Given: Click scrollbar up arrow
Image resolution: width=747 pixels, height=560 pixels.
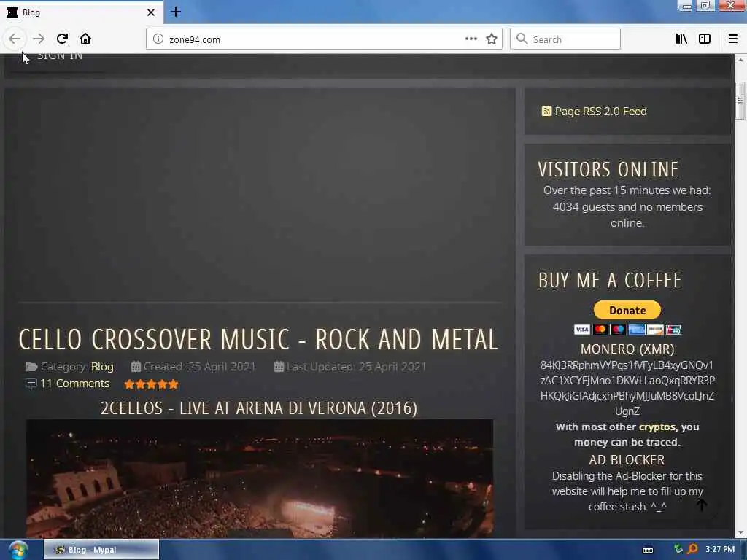Looking at the screenshot, I should click(740, 60).
